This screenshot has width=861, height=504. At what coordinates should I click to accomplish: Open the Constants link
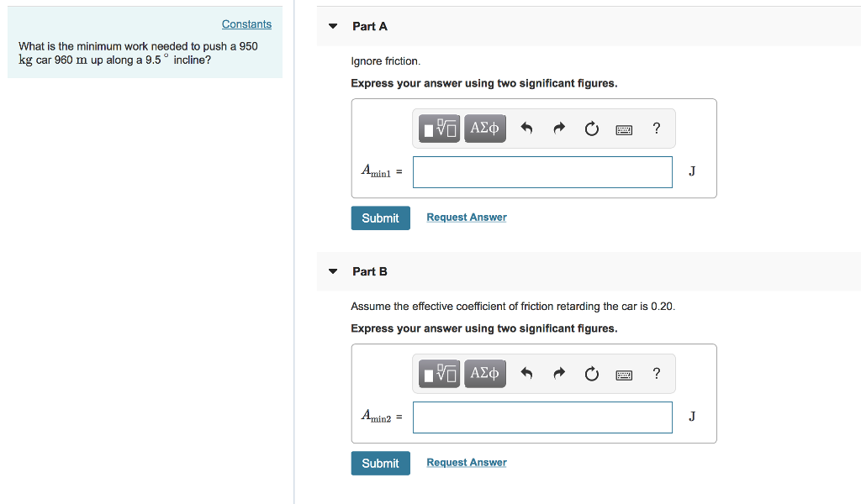246,24
